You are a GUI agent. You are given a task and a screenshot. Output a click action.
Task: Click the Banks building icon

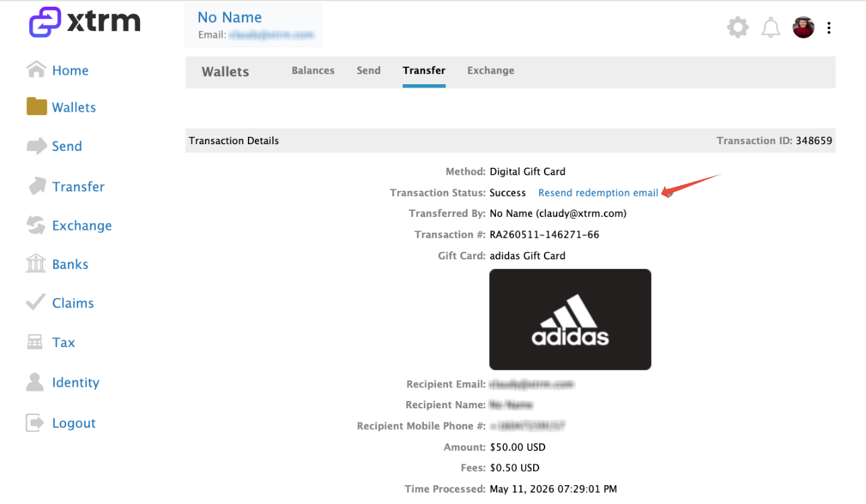36,263
